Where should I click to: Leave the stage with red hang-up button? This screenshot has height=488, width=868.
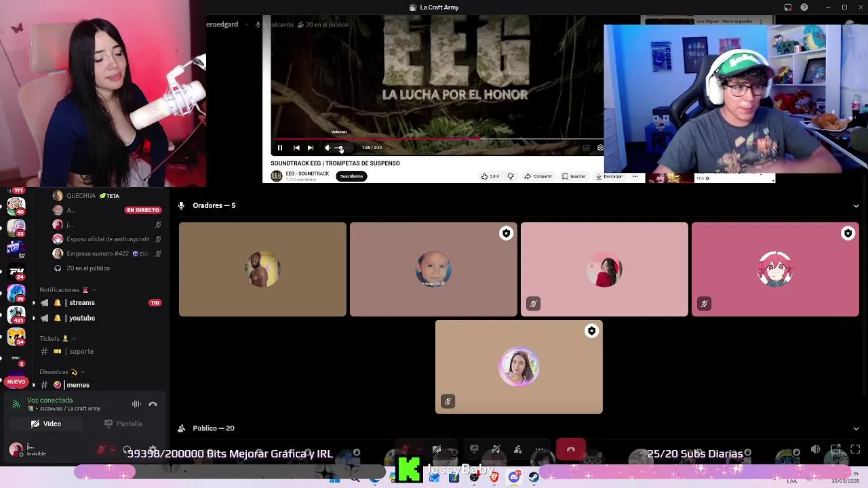[x=571, y=449]
